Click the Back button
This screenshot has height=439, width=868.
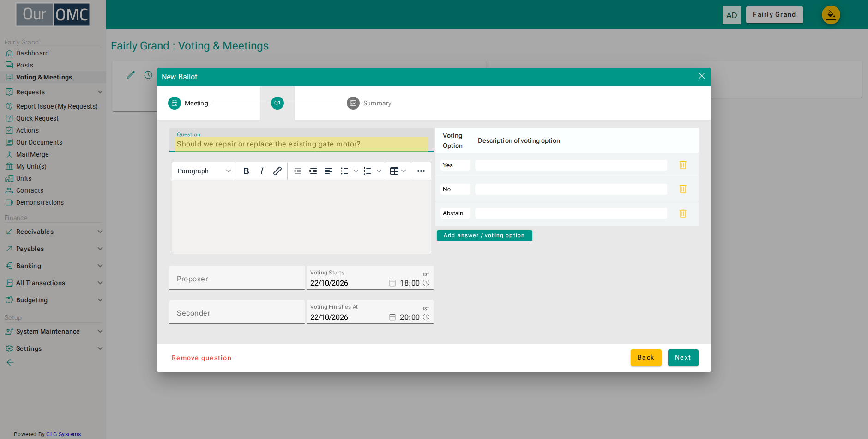[x=646, y=358]
